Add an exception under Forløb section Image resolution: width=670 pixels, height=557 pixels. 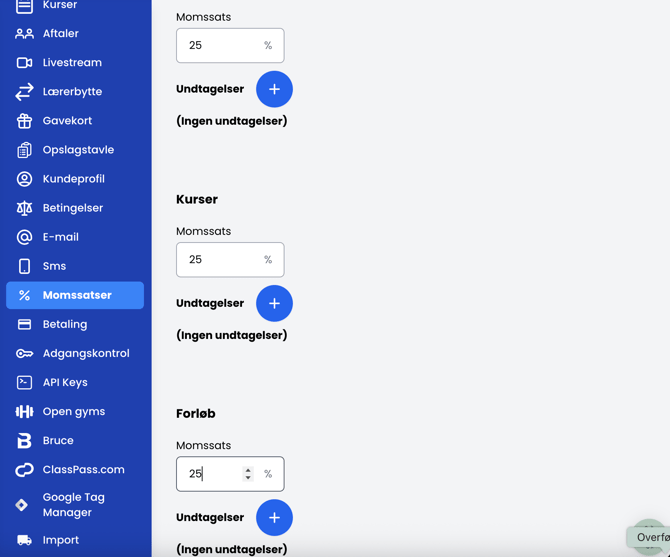point(274,517)
